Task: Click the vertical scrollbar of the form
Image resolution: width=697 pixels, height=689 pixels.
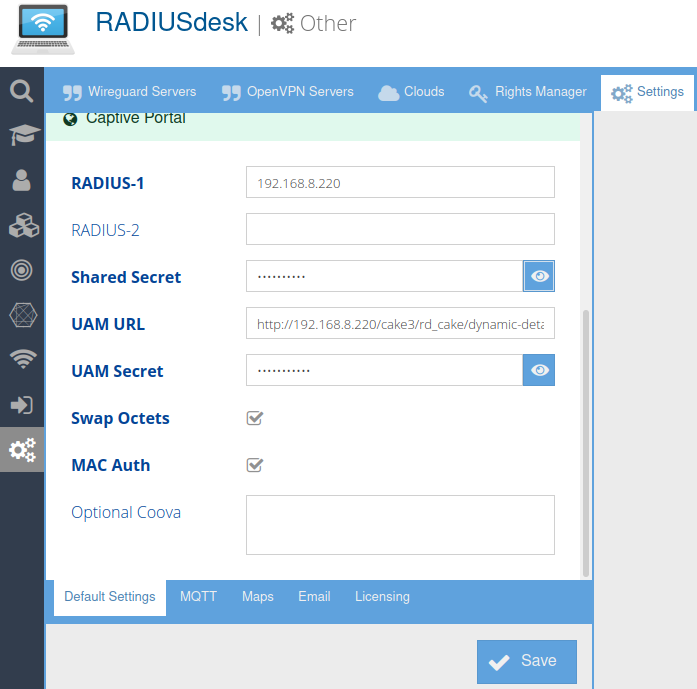Action: pos(586,443)
